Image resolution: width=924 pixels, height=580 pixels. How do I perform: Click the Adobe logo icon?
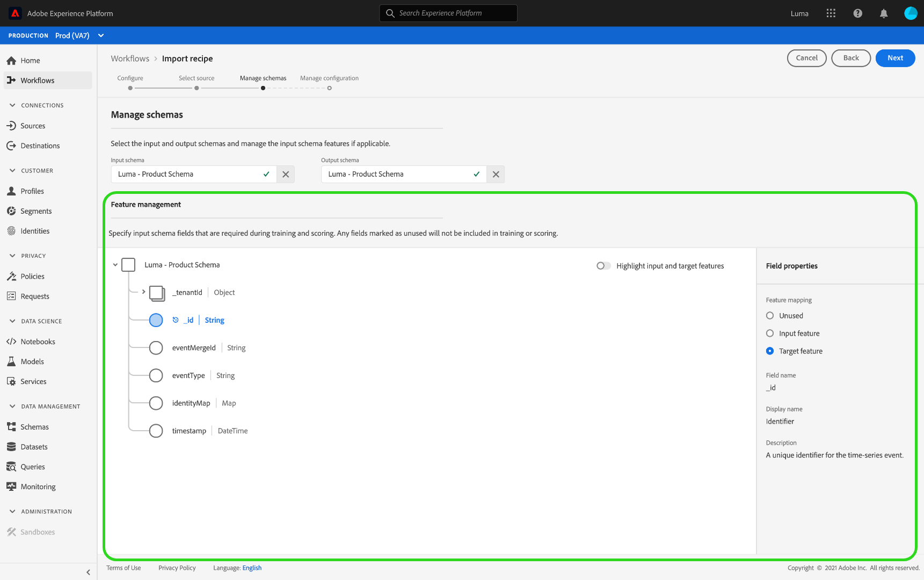point(15,13)
